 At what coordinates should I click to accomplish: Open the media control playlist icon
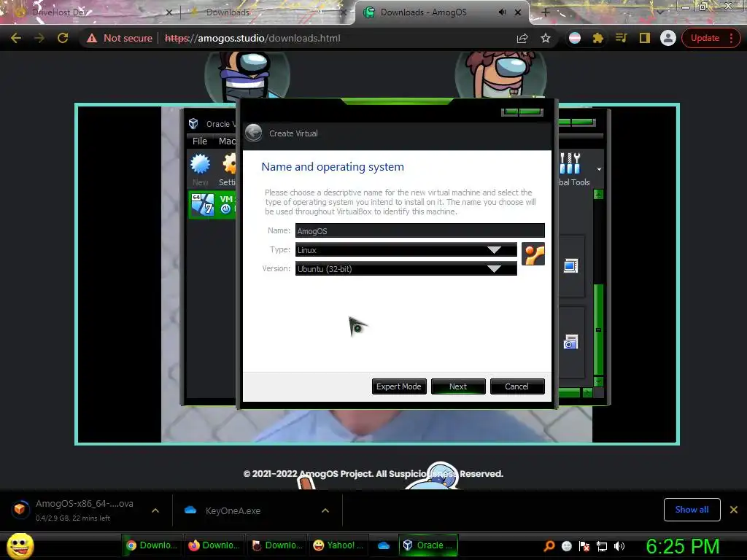click(621, 38)
